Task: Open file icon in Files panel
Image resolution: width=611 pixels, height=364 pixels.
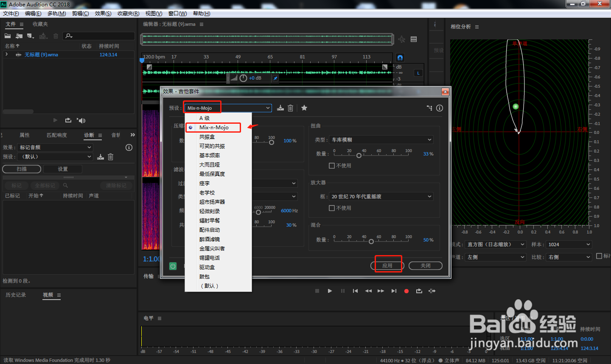Action: [x=8, y=36]
